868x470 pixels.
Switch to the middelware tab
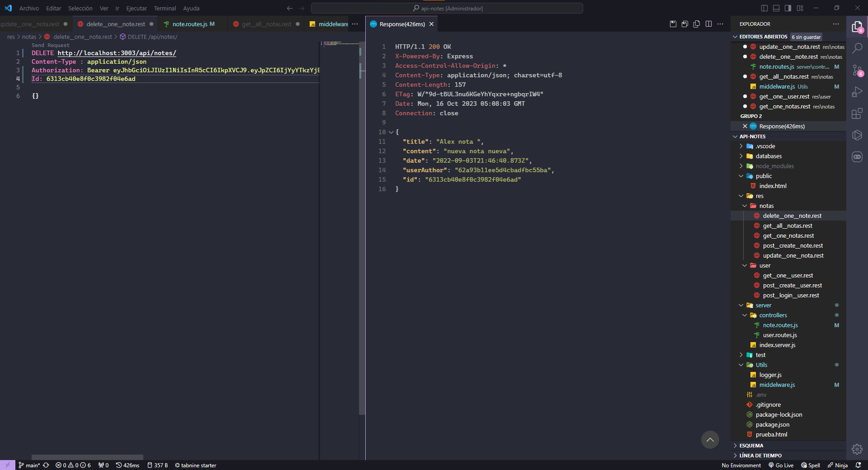pos(329,24)
